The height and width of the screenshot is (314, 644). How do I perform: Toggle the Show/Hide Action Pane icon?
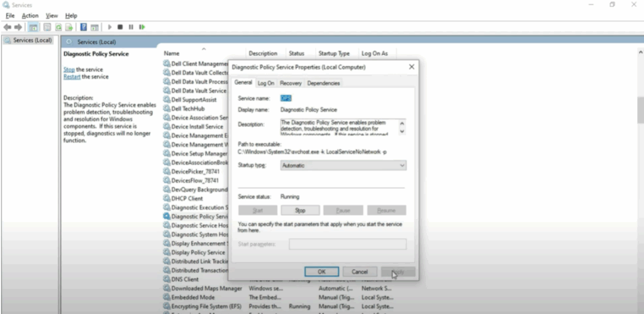[94, 27]
